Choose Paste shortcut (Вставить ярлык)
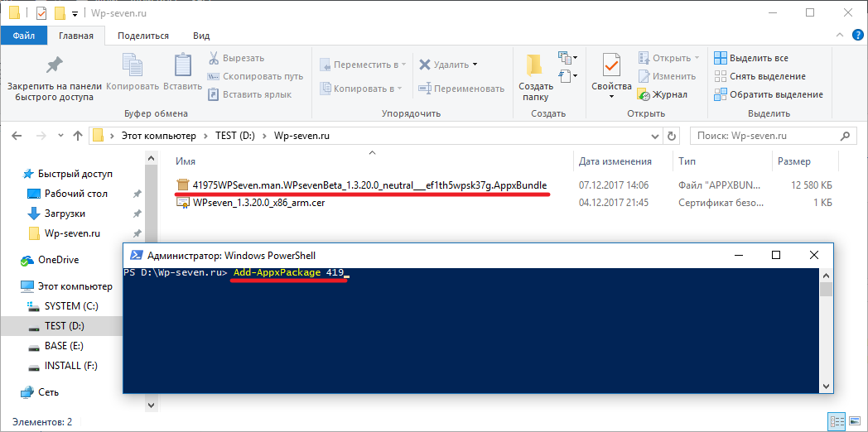The height and width of the screenshot is (432, 868). click(249, 94)
